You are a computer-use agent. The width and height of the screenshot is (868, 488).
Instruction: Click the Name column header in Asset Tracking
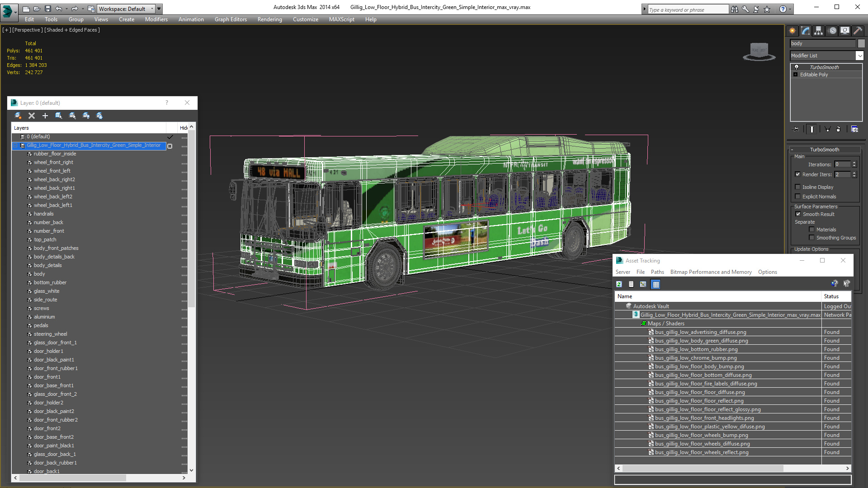pyautogui.click(x=717, y=296)
